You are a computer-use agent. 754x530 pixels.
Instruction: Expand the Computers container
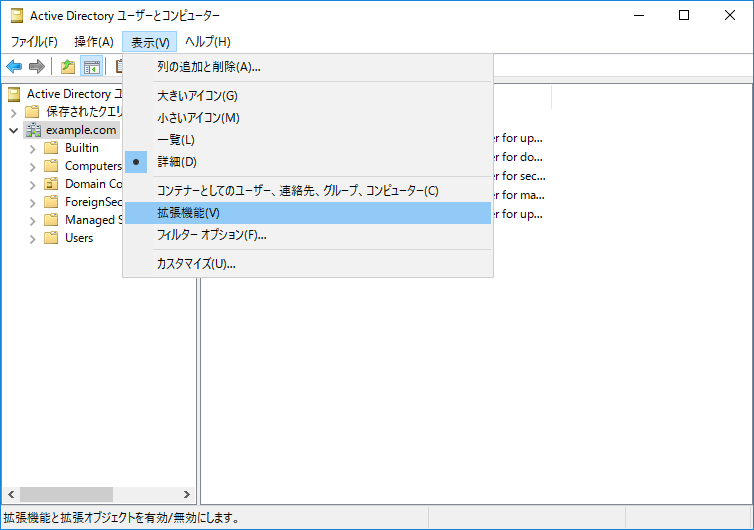(33, 167)
